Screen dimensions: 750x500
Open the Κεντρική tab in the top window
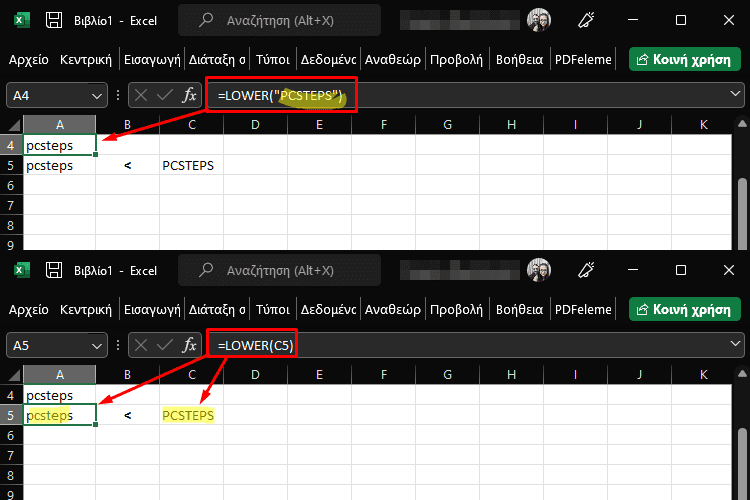tap(86, 59)
